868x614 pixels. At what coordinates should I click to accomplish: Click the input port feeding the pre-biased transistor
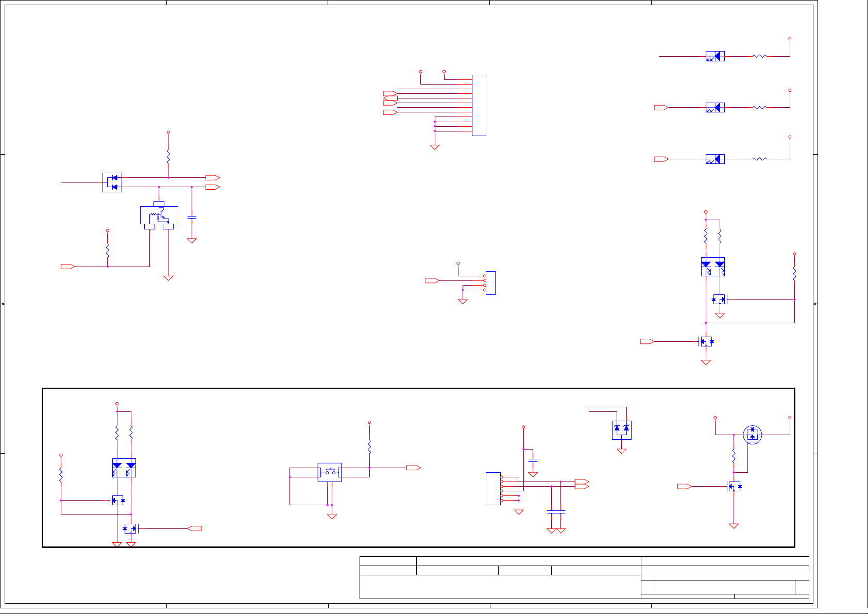(68, 267)
